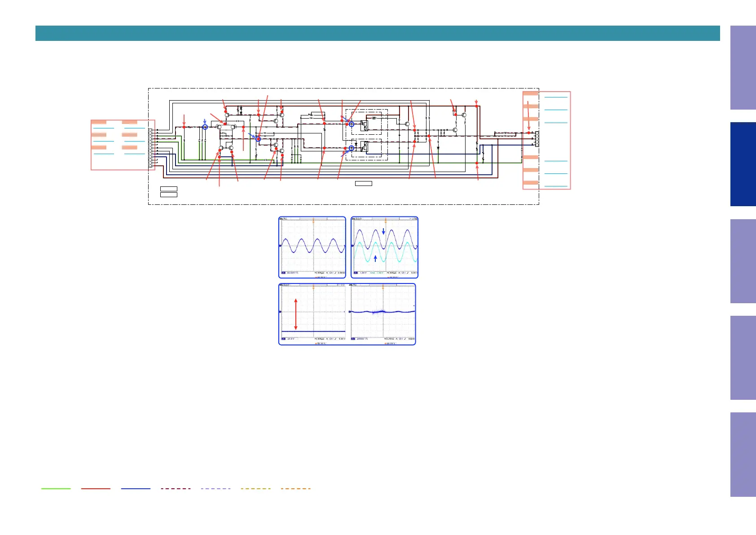This screenshot has width=756, height=535.
Task: Open the single sine wave oscilloscope capture
Action: tap(312, 247)
